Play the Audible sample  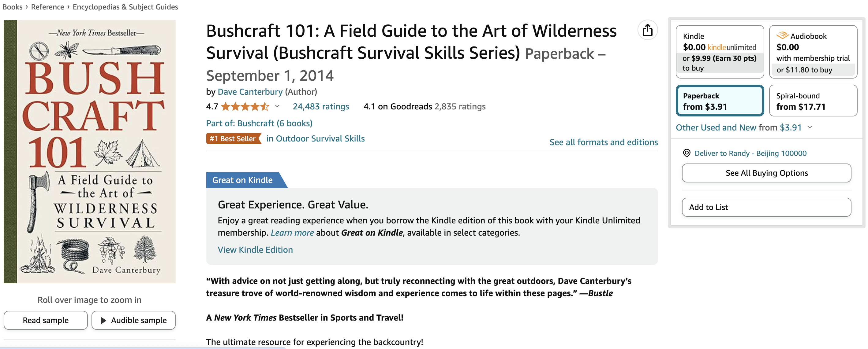(133, 320)
